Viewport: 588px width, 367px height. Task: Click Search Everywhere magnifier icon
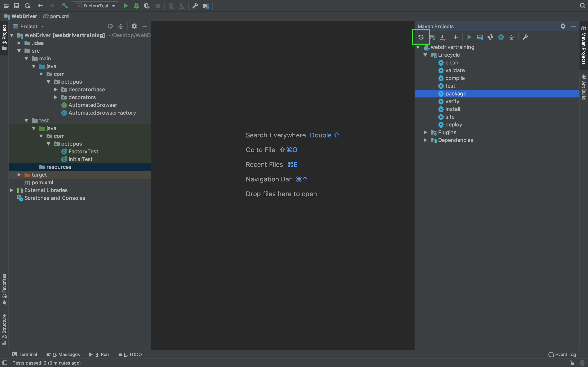[582, 6]
